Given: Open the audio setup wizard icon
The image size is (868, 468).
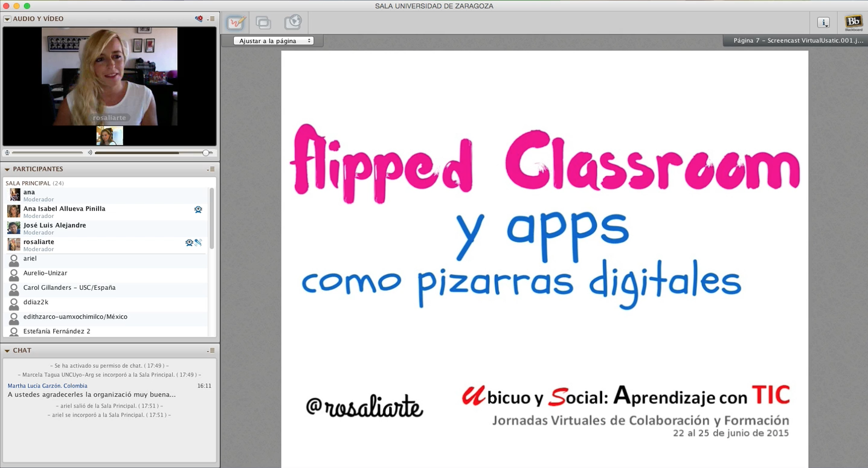Looking at the screenshot, I should click(x=199, y=19).
